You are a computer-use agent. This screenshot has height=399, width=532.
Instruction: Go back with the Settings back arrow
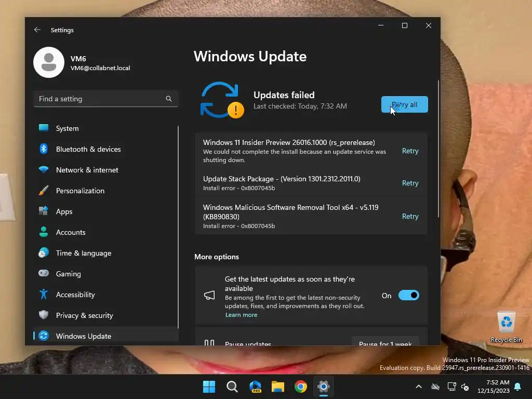click(x=37, y=30)
